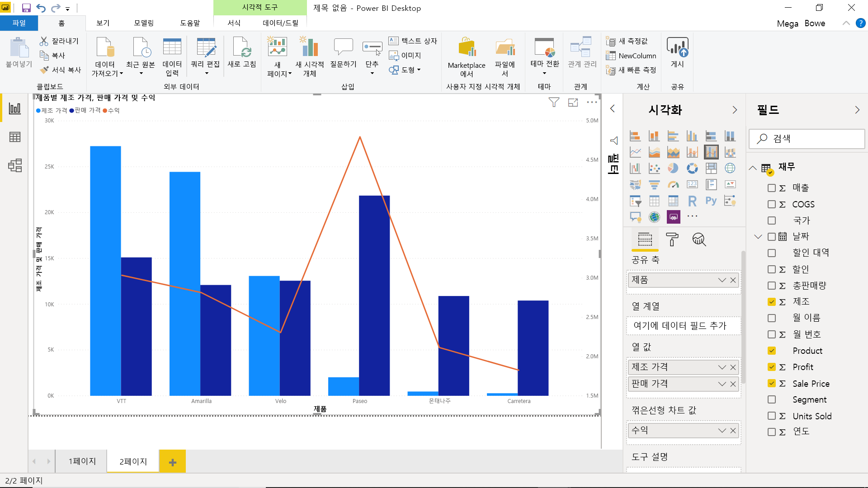This screenshot has height=488, width=868.
Task: Click the 검색 fields search box
Action: point(807,139)
